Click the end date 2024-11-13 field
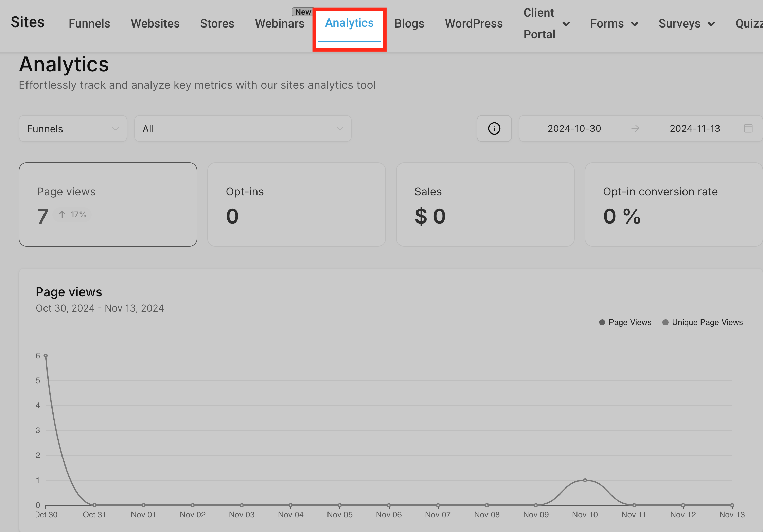Screen dimensions: 763x532 pyautogui.click(x=695, y=128)
